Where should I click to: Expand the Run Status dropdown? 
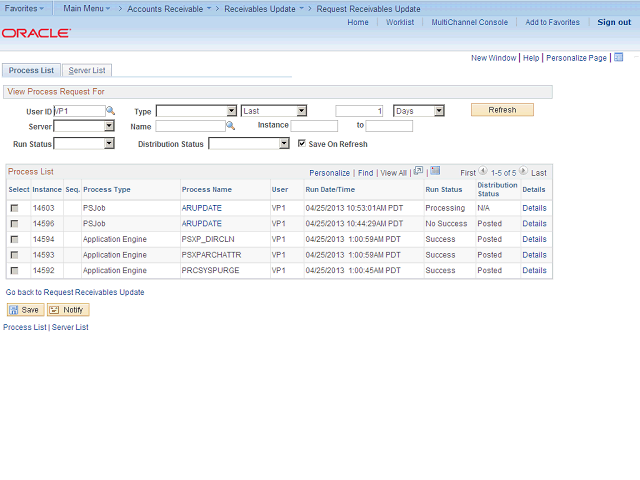click(84, 144)
